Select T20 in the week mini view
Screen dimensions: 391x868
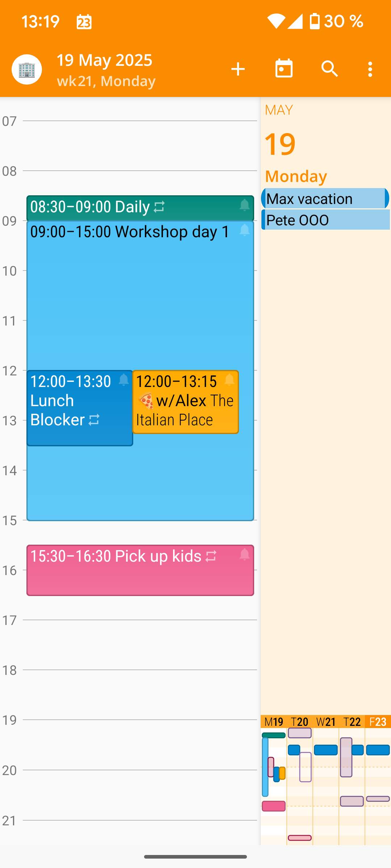pyautogui.click(x=300, y=722)
